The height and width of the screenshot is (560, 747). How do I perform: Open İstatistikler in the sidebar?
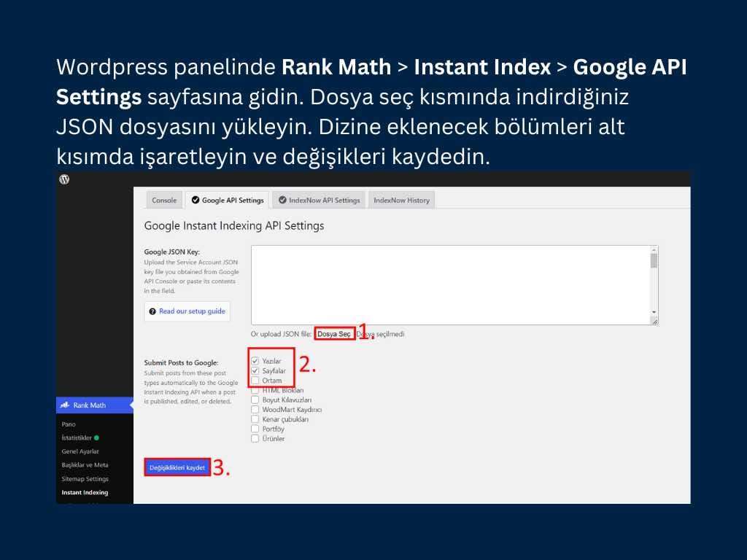tap(77, 437)
